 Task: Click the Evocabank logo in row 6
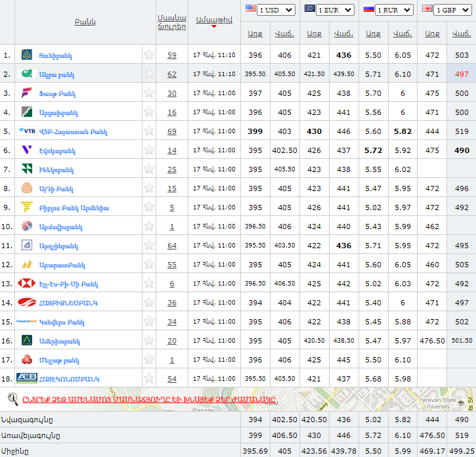[x=27, y=150]
